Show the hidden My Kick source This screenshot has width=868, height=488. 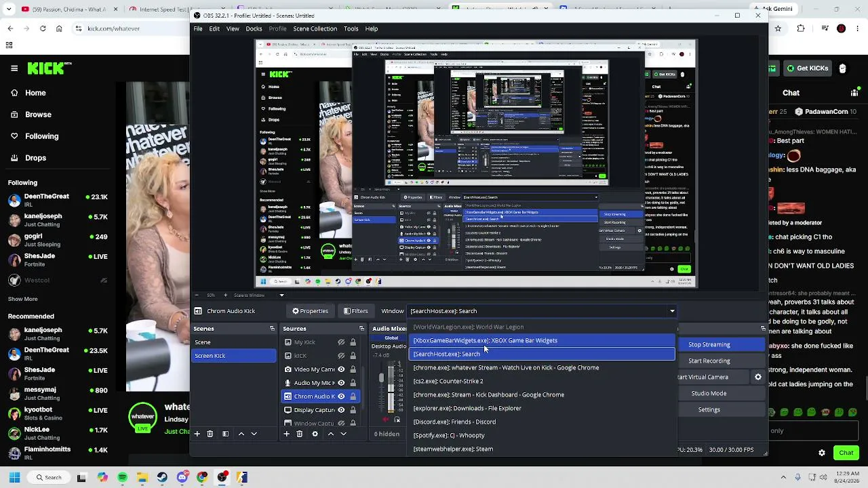click(x=341, y=342)
